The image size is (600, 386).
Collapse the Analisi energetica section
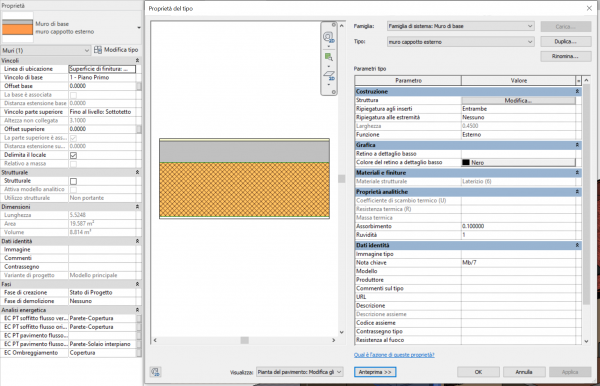137,310
